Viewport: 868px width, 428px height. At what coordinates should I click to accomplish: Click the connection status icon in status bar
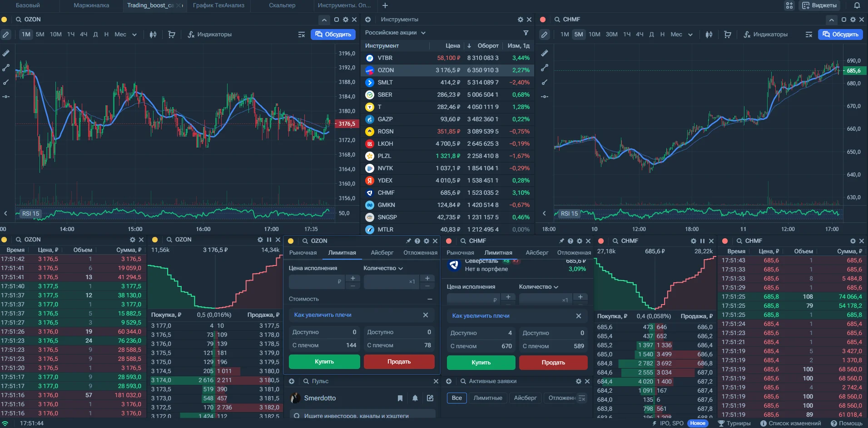(5, 423)
